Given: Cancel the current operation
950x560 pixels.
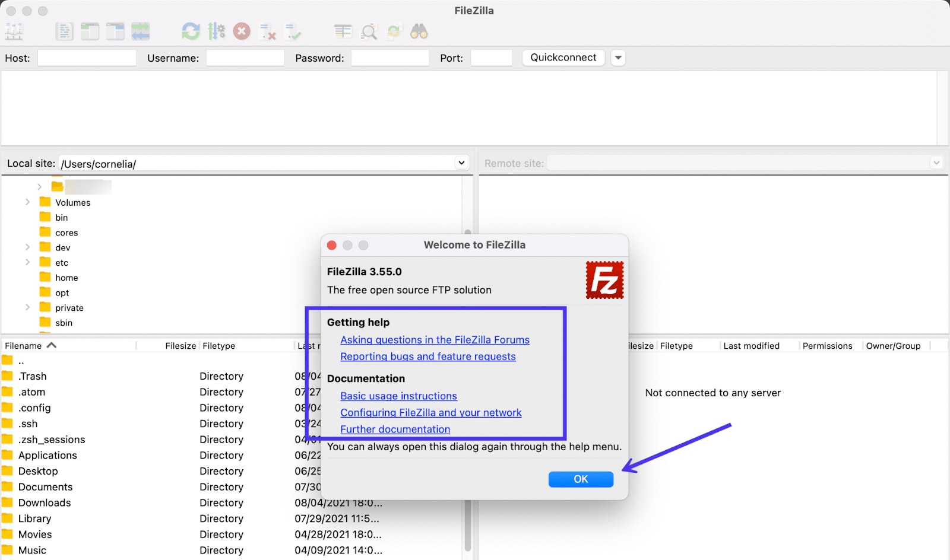Looking at the screenshot, I should coord(241,31).
